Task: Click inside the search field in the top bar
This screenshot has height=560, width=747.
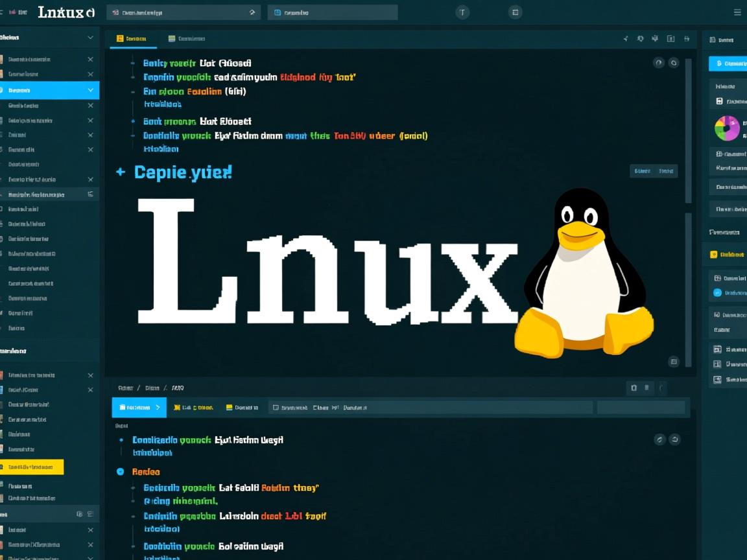Action: point(184,12)
